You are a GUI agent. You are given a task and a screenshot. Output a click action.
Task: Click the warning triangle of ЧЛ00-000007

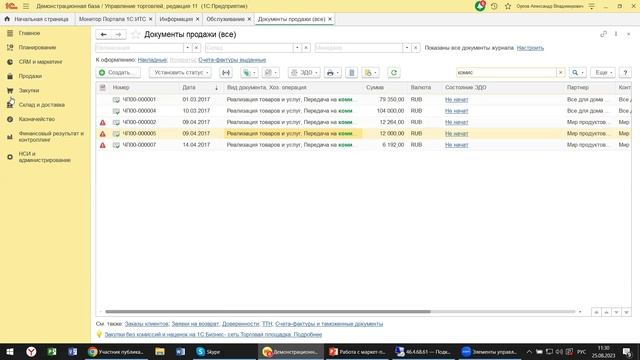[103, 145]
